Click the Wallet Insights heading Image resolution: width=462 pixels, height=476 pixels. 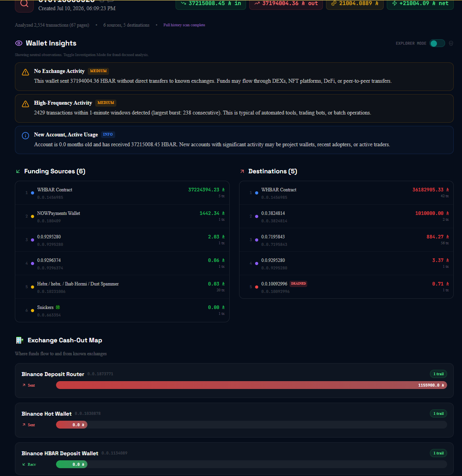[x=51, y=43]
